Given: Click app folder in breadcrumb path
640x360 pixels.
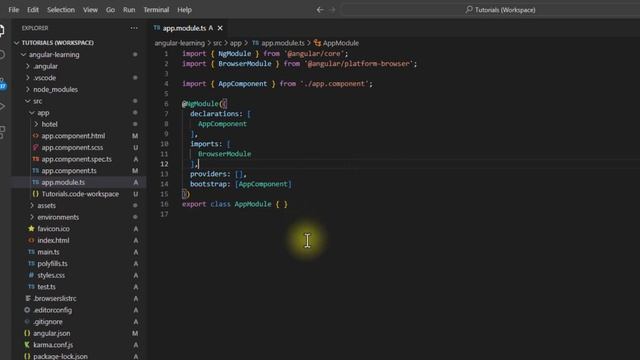Looking at the screenshot, I should [x=236, y=43].
